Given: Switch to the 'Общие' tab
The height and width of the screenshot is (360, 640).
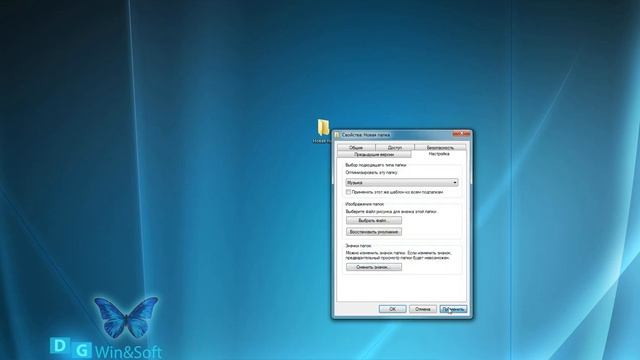Looking at the screenshot, I should coord(356,147).
